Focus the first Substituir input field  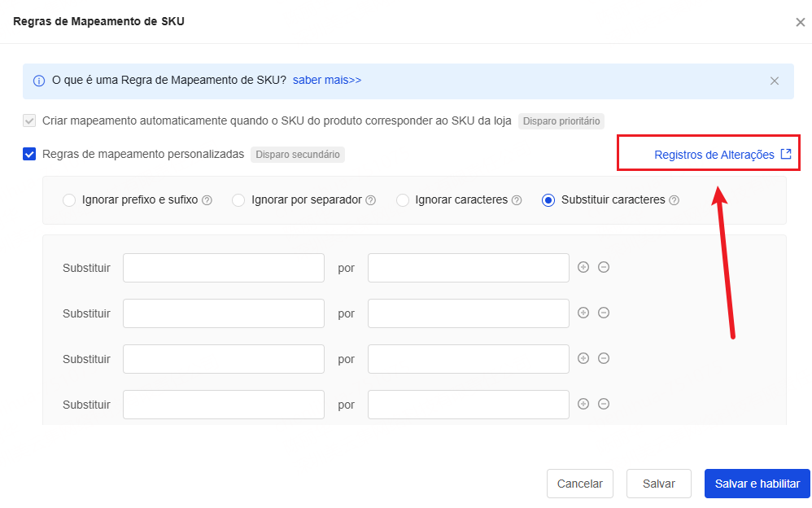pos(224,268)
